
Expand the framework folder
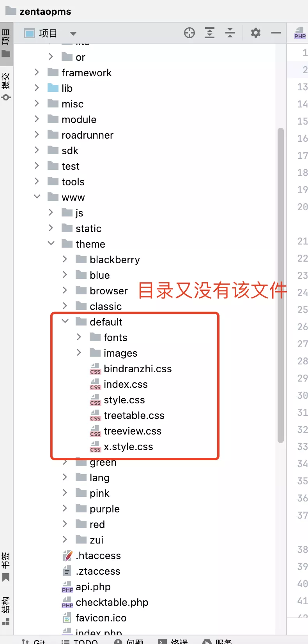pos(37,72)
